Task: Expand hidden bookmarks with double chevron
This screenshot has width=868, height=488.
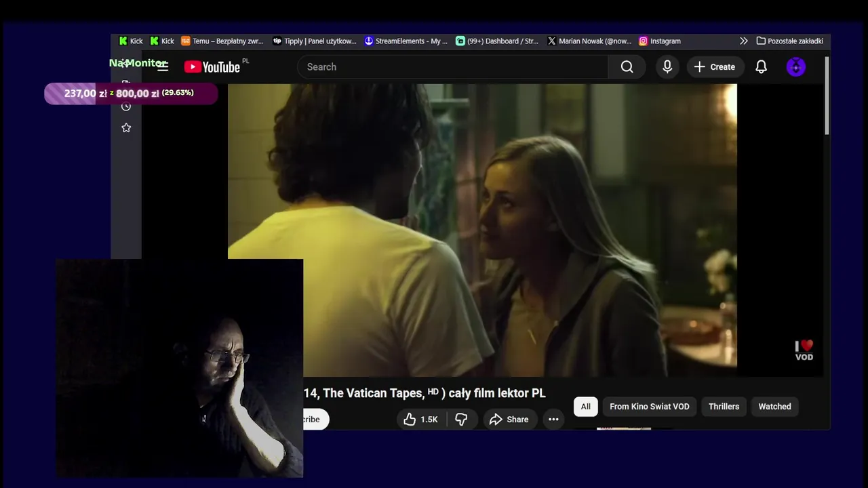Action: click(744, 41)
